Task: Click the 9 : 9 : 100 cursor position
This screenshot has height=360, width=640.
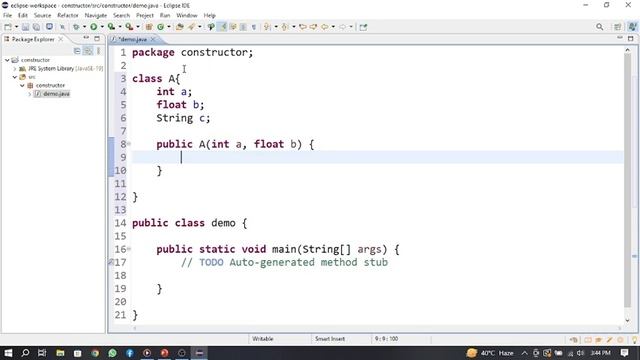Action: [386, 339]
